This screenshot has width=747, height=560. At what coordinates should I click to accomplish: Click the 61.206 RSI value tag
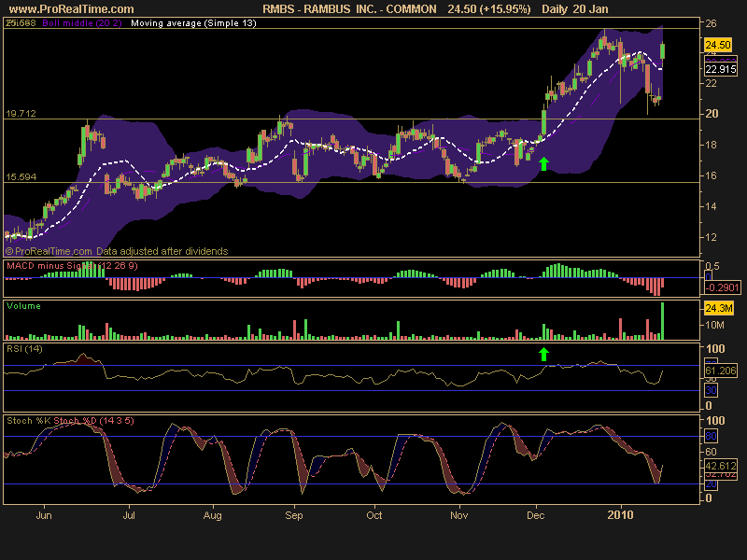pyautogui.click(x=720, y=371)
